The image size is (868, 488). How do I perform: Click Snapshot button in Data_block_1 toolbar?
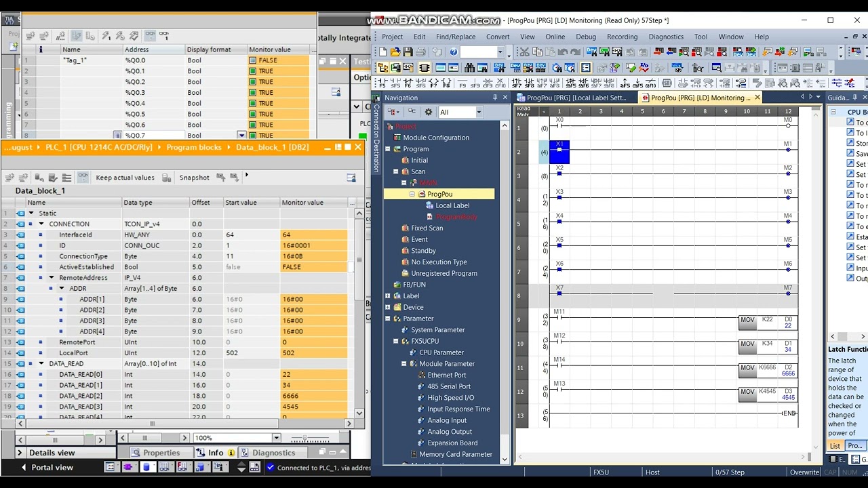[194, 178]
